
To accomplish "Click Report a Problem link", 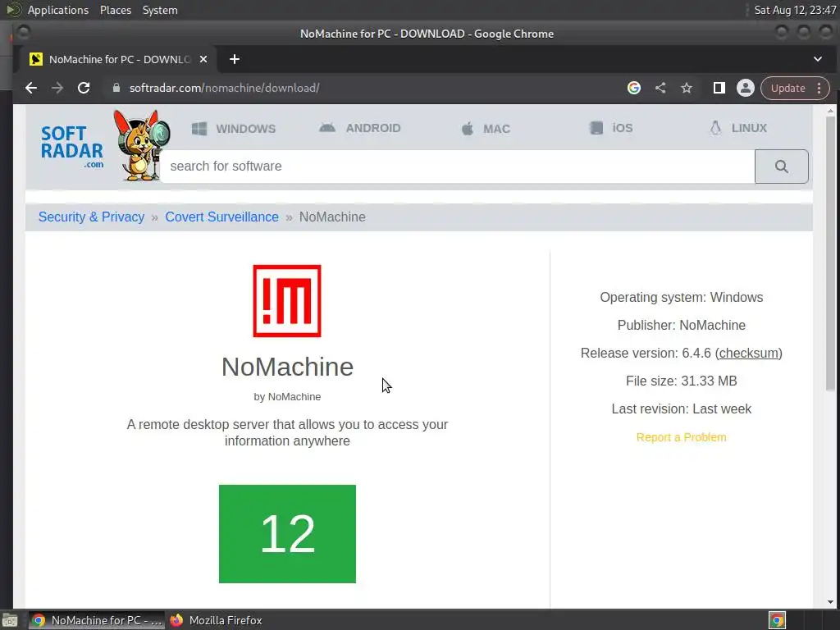I will click(681, 437).
